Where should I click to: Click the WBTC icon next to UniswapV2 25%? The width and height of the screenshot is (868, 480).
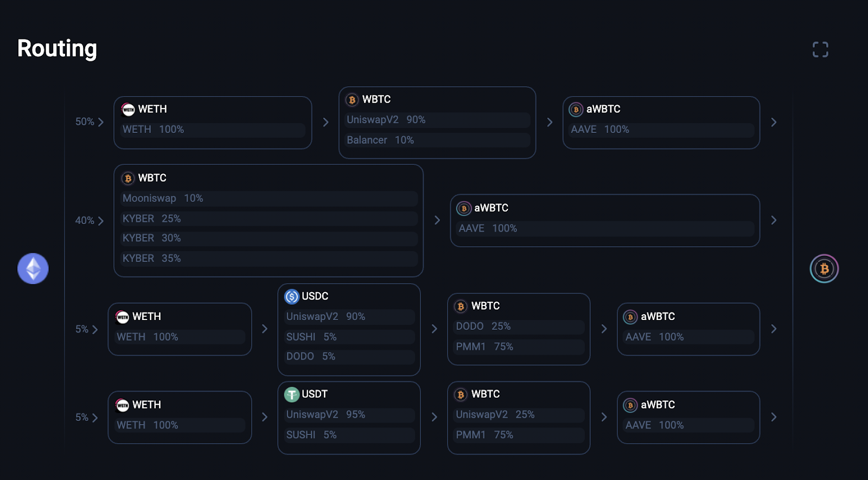[461, 394]
